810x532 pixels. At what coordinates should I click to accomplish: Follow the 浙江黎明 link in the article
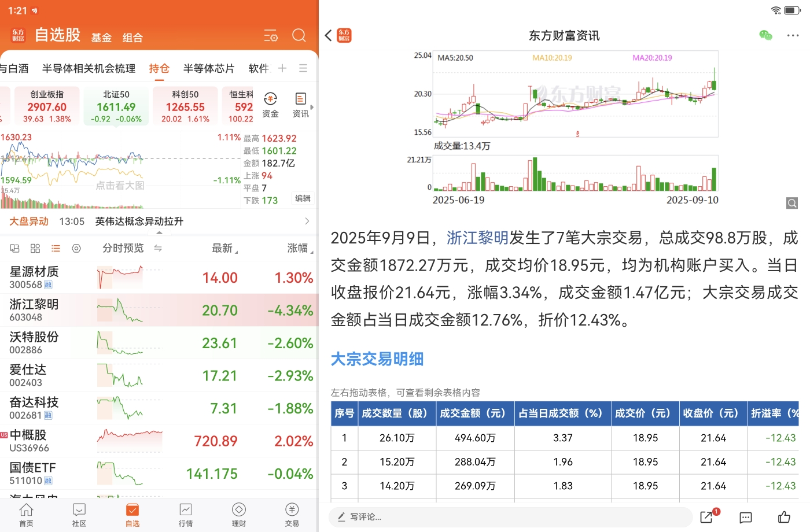pyautogui.click(x=477, y=238)
